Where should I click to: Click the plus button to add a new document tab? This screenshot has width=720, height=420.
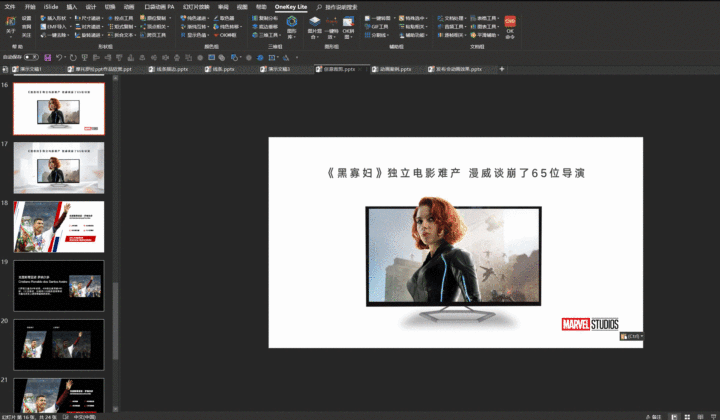pyautogui.click(x=502, y=69)
